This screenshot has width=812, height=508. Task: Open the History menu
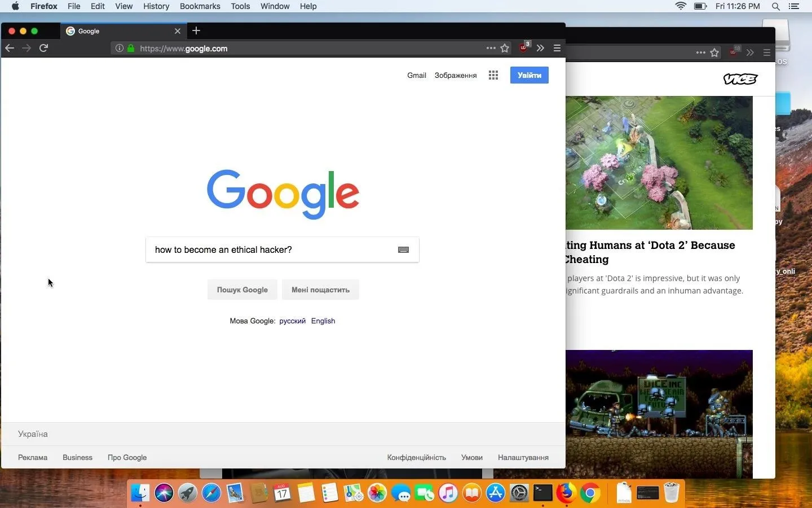pos(156,6)
